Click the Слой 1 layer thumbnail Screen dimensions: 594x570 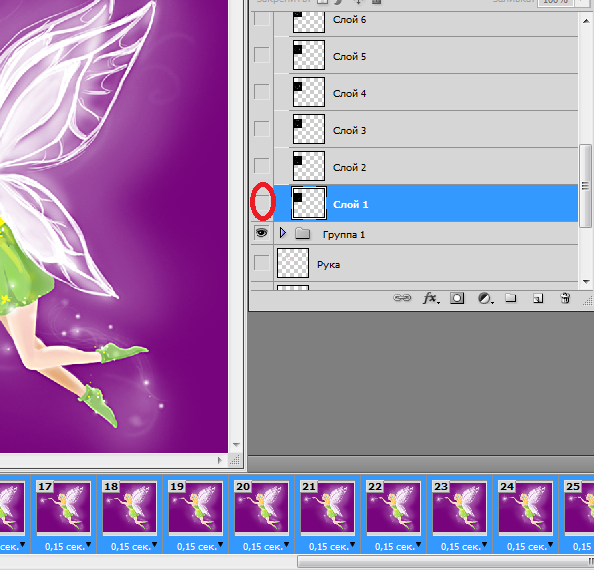(309, 203)
